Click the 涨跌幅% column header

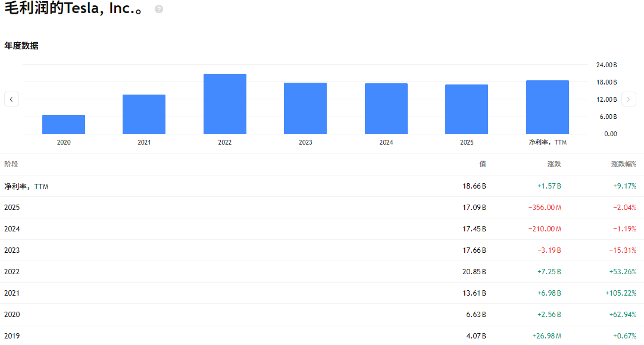[x=623, y=164]
